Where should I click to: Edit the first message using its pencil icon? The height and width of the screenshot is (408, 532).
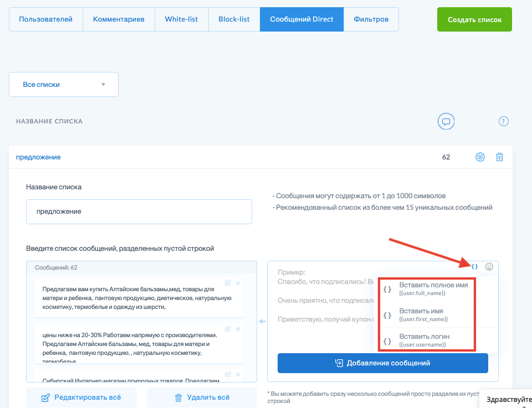[x=228, y=283]
